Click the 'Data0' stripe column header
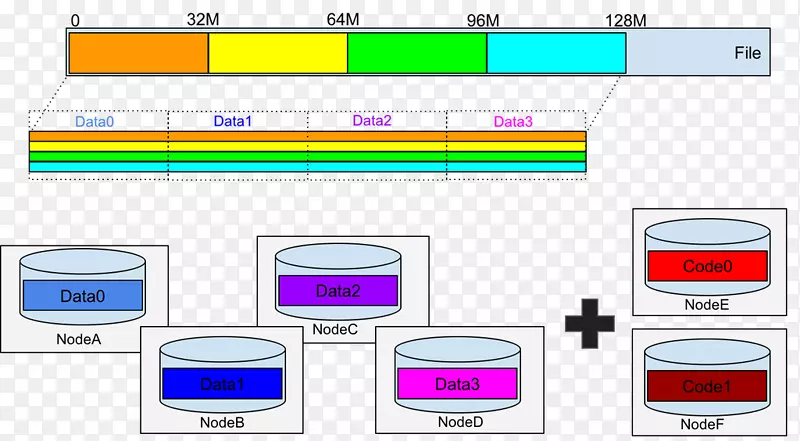Viewport: 800px width, 441px height. click(x=94, y=121)
